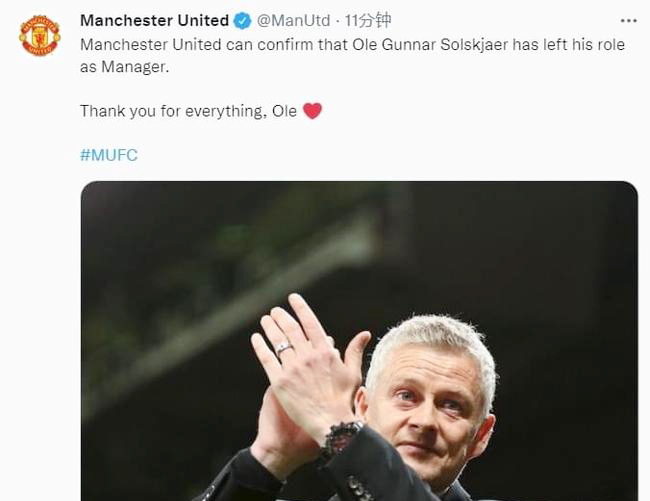Viewport: 650px width, 501px height.
Task: Click the blue verified badge
Action: [242, 20]
